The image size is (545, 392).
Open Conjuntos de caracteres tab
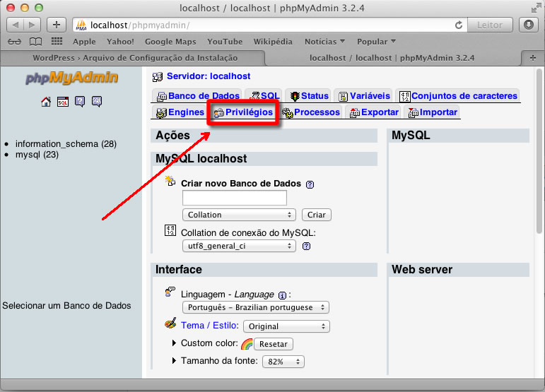[459, 96]
